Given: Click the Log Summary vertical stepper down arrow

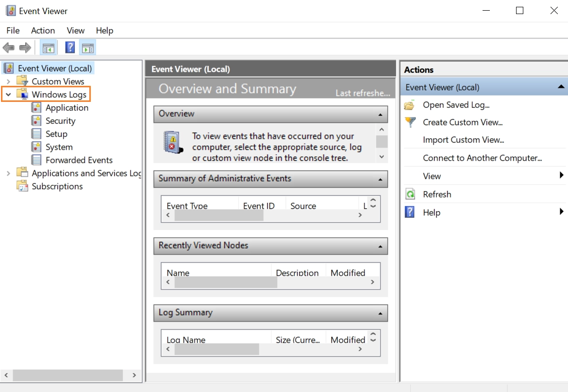Looking at the screenshot, I should (x=373, y=340).
